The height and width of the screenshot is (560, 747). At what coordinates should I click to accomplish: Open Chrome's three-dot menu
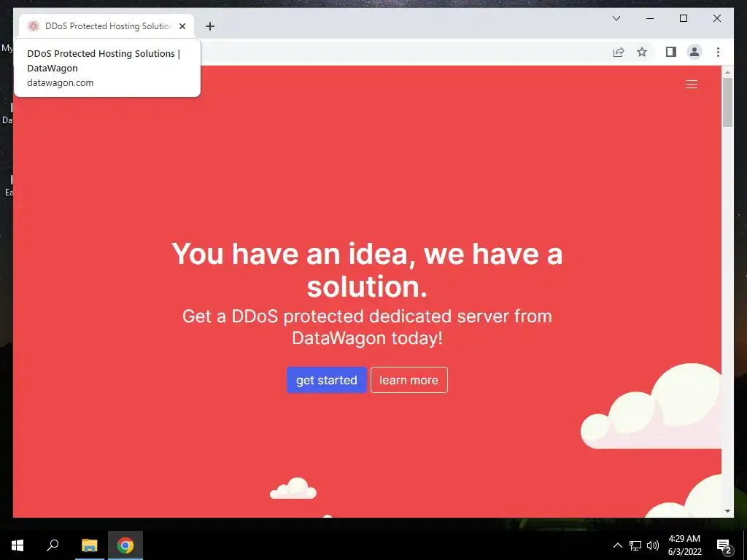click(718, 52)
